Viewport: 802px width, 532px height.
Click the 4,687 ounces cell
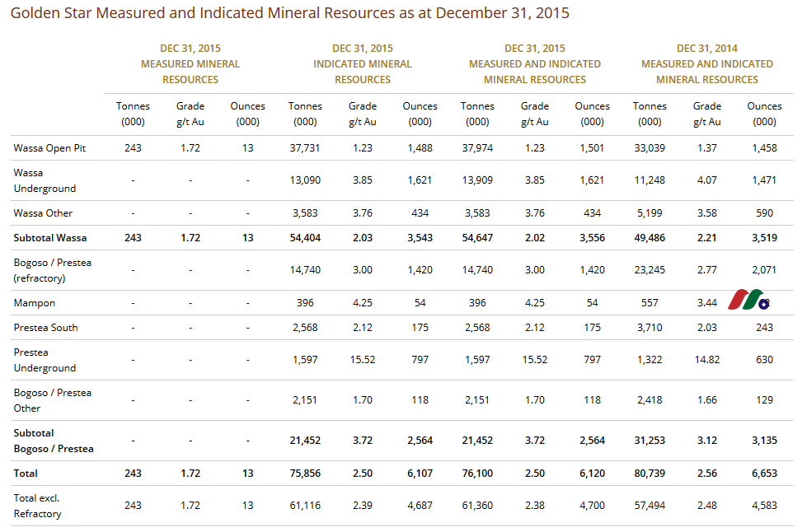click(420, 506)
